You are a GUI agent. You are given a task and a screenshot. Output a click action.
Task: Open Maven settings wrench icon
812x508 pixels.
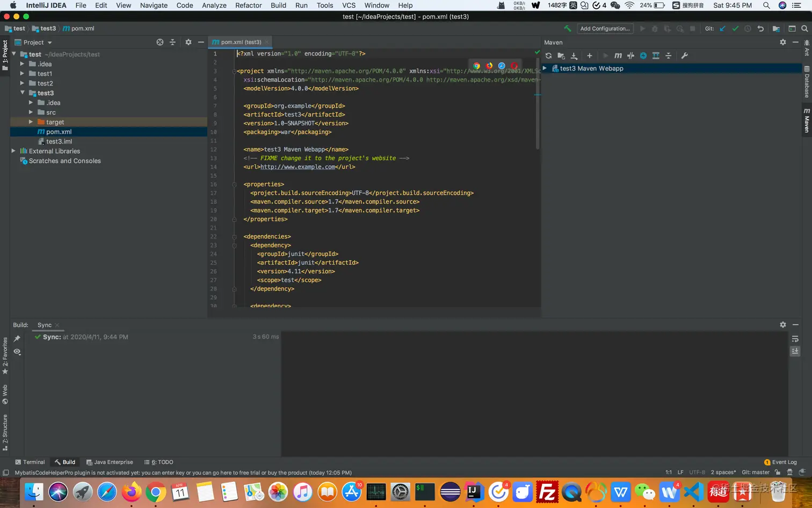[684, 56]
